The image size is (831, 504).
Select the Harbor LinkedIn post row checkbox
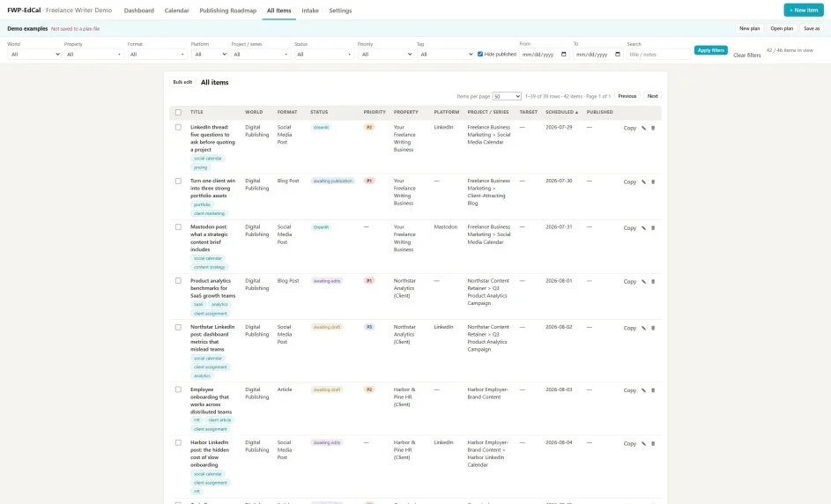pyautogui.click(x=178, y=442)
